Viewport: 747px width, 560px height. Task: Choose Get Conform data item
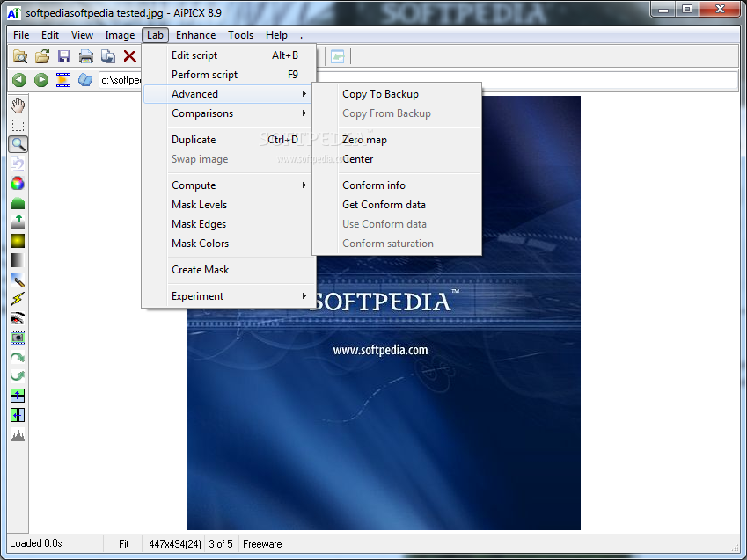point(396,205)
